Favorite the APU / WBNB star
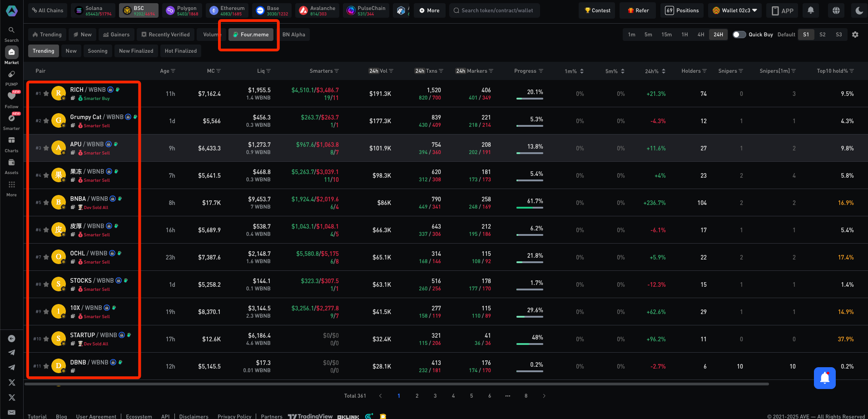The width and height of the screenshot is (868, 419). [46, 148]
